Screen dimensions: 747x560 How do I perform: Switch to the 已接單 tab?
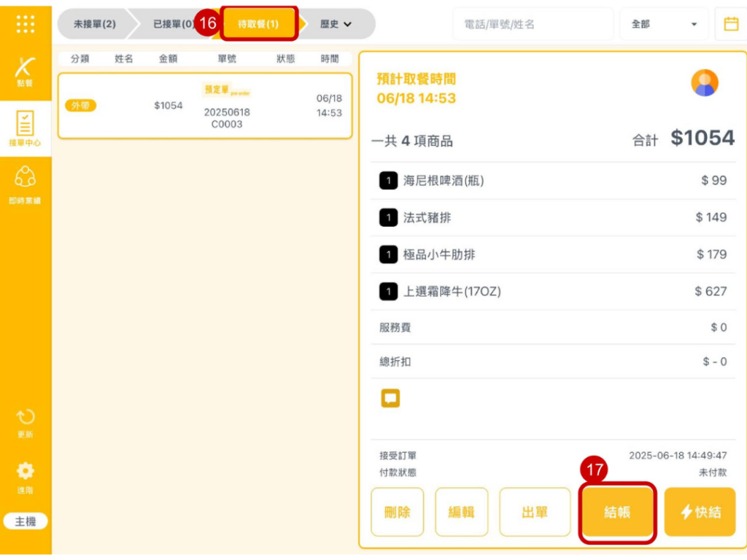coord(172,24)
